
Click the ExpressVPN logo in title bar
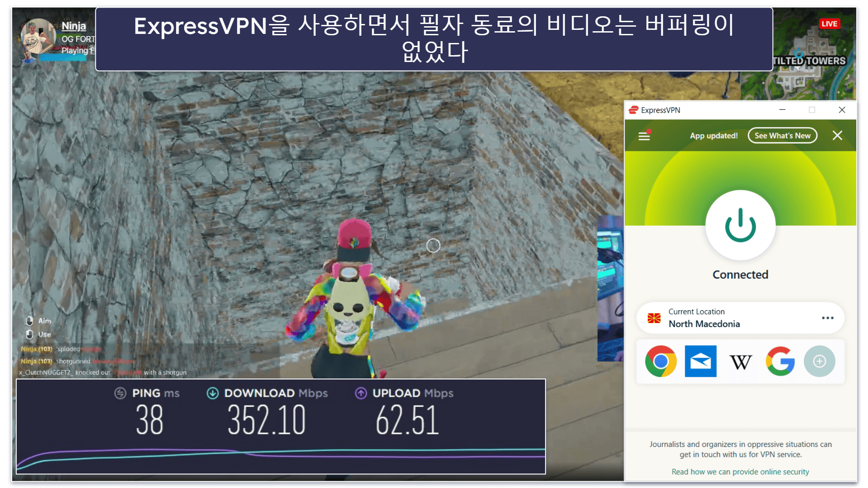[x=633, y=110]
